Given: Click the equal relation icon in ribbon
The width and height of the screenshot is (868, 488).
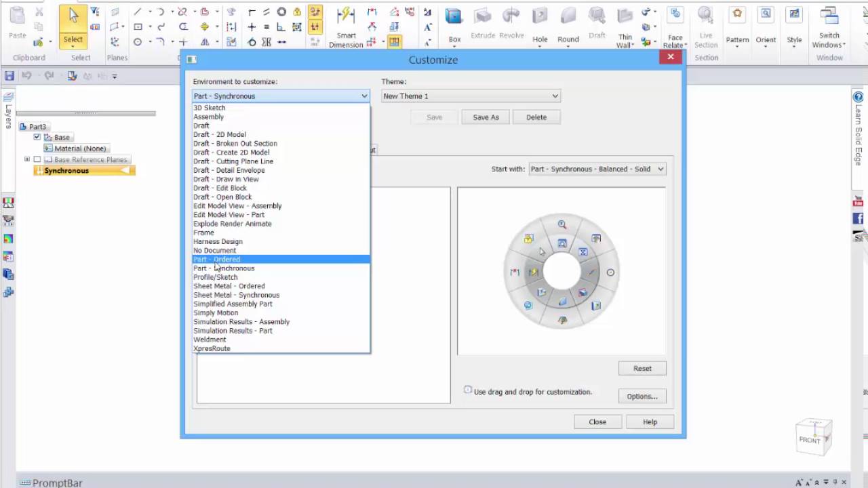Looking at the screenshot, I should (267, 26).
